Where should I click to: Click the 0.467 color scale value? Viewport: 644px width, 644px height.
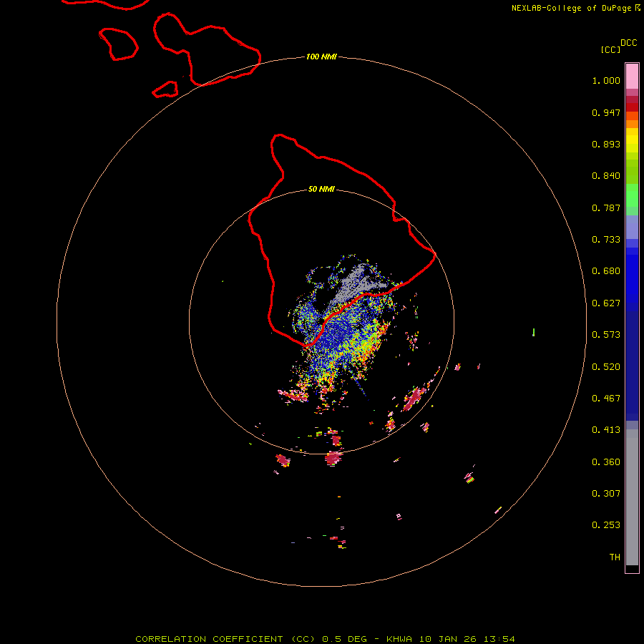pyautogui.click(x=606, y=399)
